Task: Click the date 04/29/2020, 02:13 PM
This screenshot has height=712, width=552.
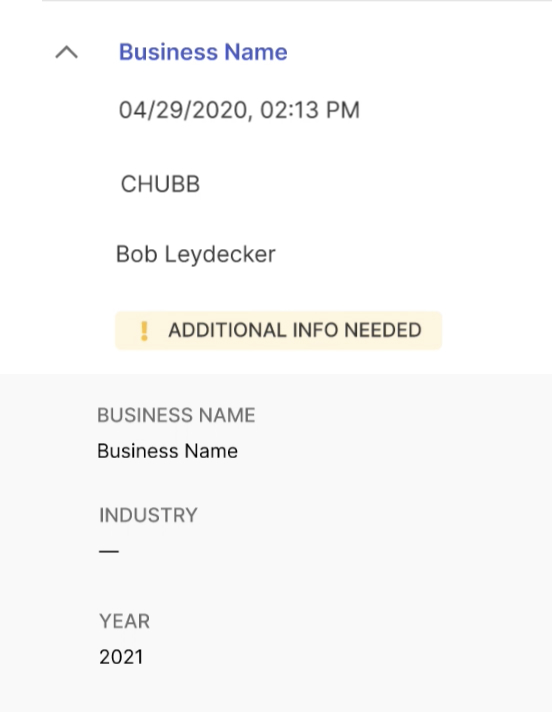Action: pyautogui.click(x=239, y=110)
